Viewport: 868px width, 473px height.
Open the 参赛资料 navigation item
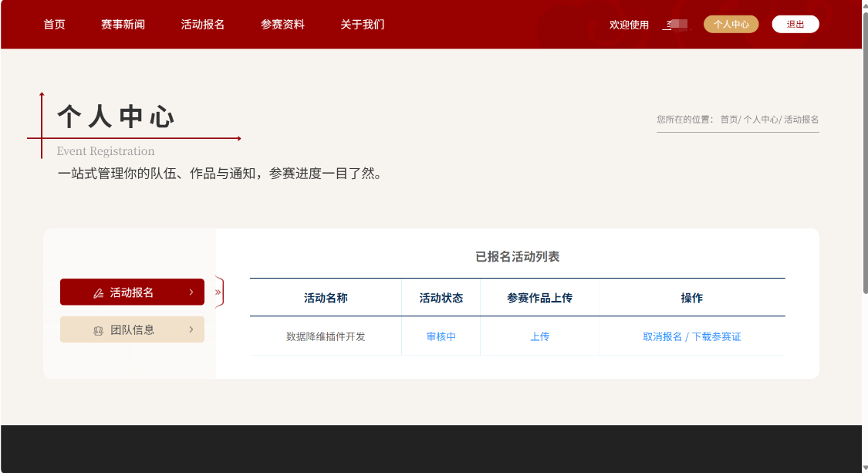click(282, 25)
